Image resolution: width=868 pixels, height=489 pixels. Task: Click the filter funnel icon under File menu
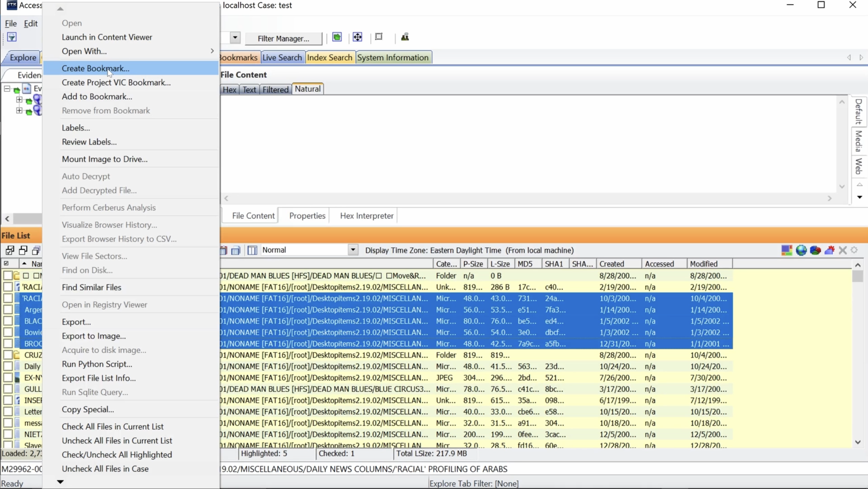click(12, 37)
